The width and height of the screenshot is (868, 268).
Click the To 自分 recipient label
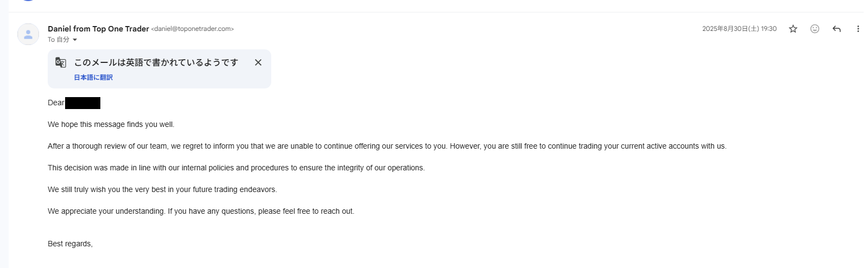click(x=58, y=40)
